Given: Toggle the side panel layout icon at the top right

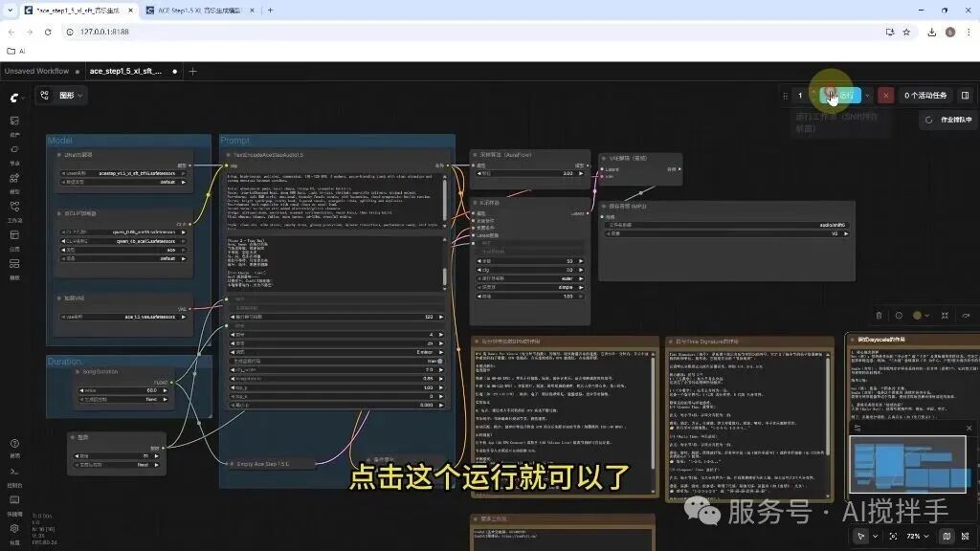Looking at the screenshot, I should pyautogui.click(x=965, y=96).
